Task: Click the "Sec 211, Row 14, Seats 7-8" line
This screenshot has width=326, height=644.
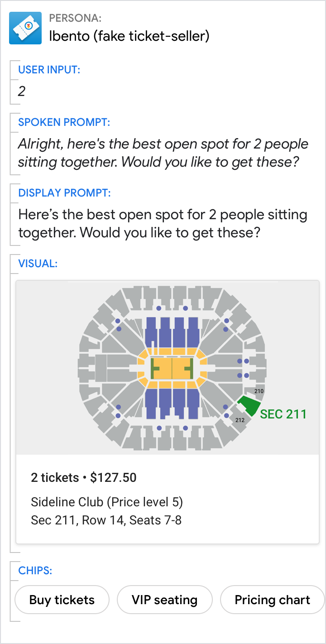Action: (x=106, y=520)
